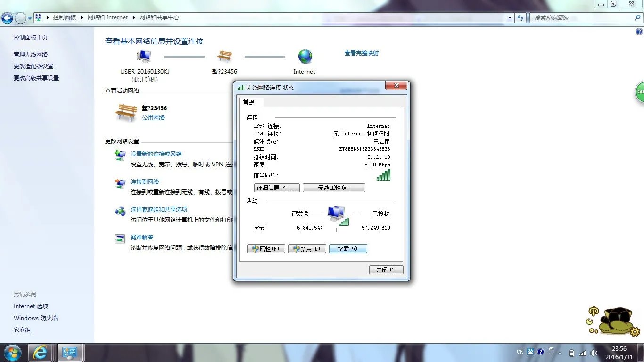Click the wireless status dialog title icon
The image size is (644, 362).
(x=240, y=88)
